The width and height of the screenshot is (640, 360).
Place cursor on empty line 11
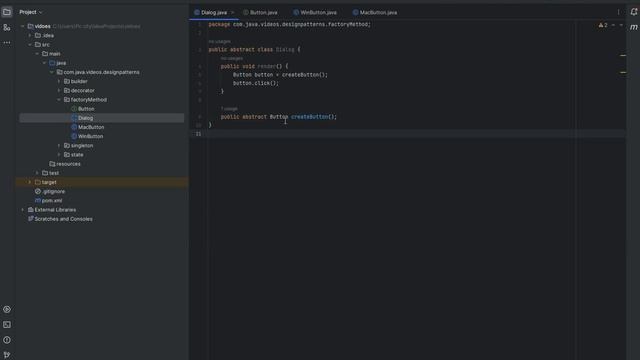408,133
